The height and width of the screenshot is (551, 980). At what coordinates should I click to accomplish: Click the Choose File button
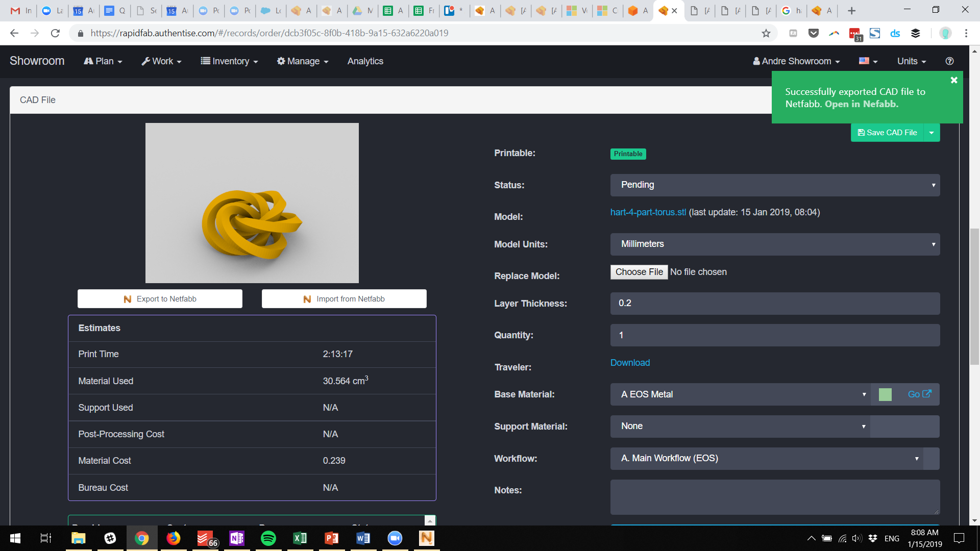click(639, 272)
